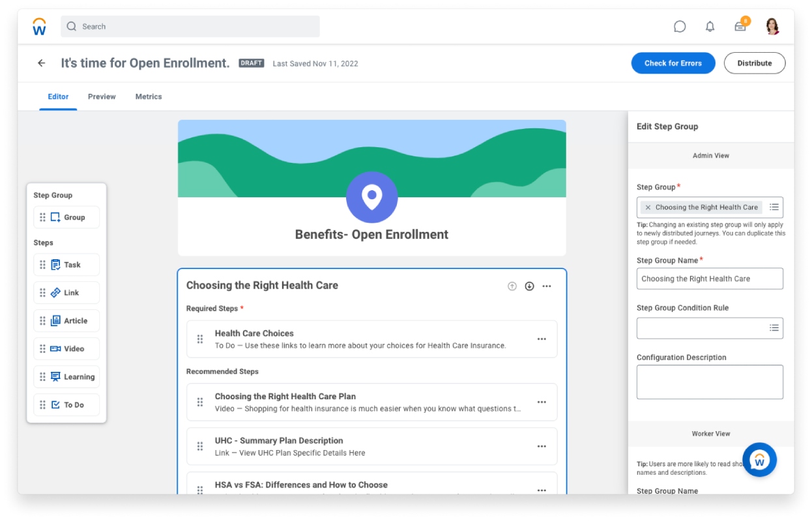Click the To Do step icon

click(55, 405)
